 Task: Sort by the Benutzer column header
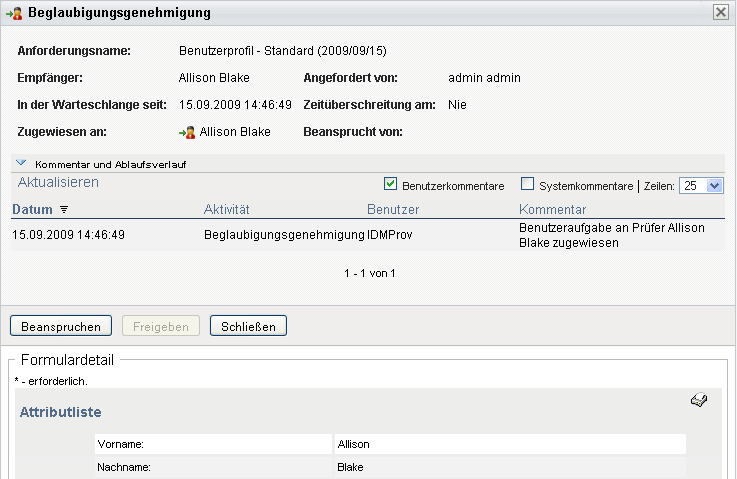tap(393, 209)
